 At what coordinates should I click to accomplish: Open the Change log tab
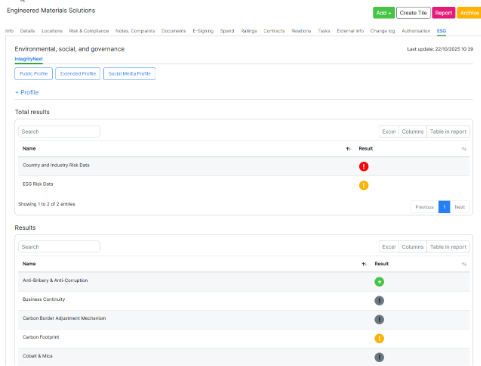coord(383,31)
